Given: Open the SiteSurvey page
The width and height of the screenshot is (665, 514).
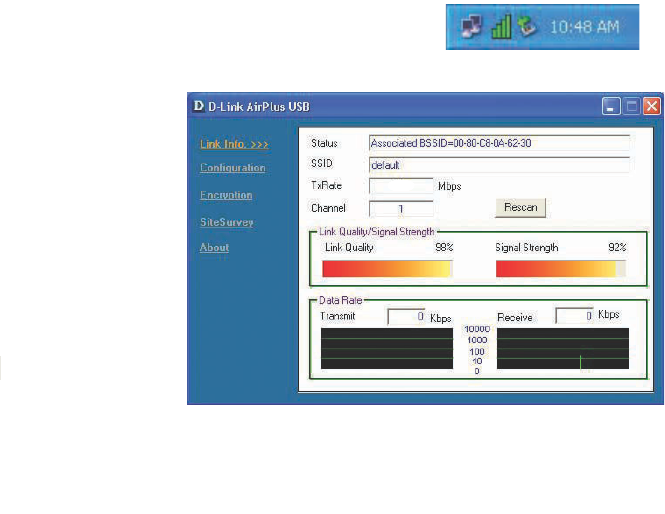Looking at the screenshot, I should 226,222.
